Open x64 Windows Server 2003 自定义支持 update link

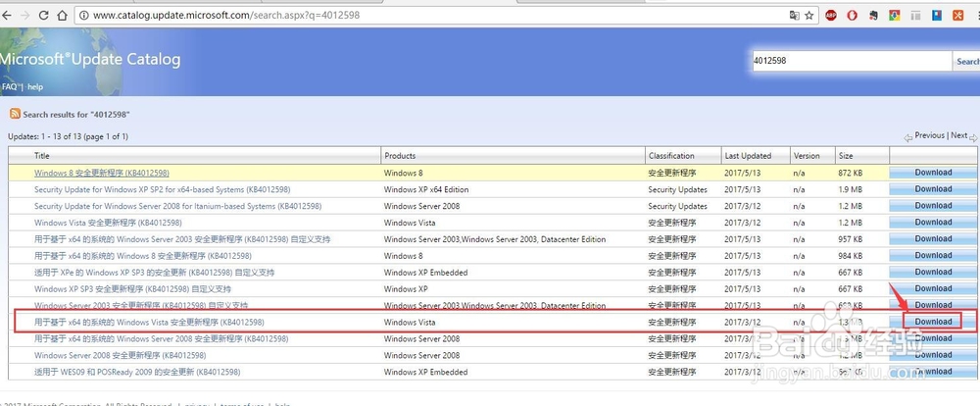(x=182, y=239)
